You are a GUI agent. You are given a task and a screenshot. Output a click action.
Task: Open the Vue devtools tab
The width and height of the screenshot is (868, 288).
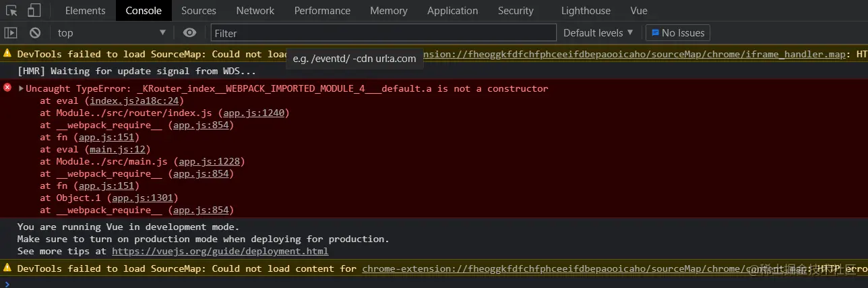click(639, 11)
